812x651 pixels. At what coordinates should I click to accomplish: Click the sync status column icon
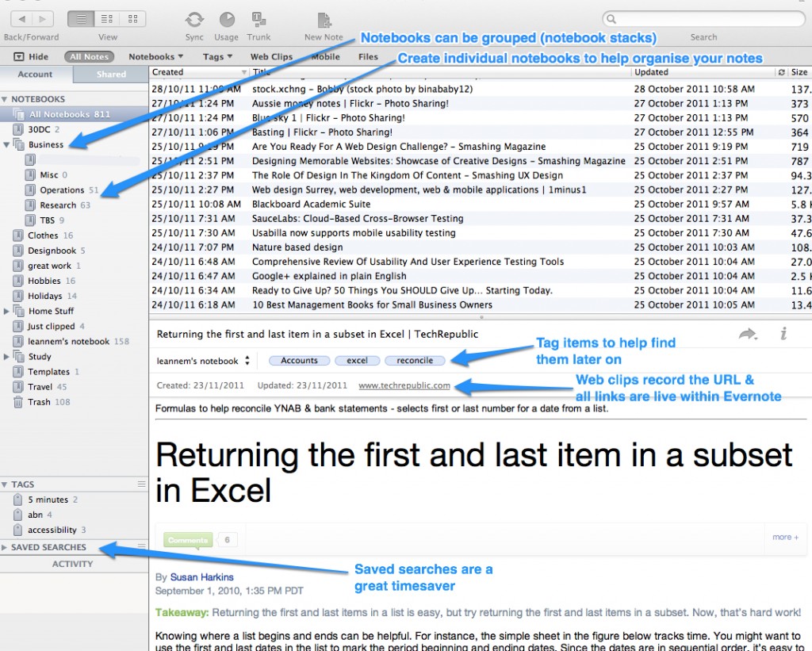[781, 72]
